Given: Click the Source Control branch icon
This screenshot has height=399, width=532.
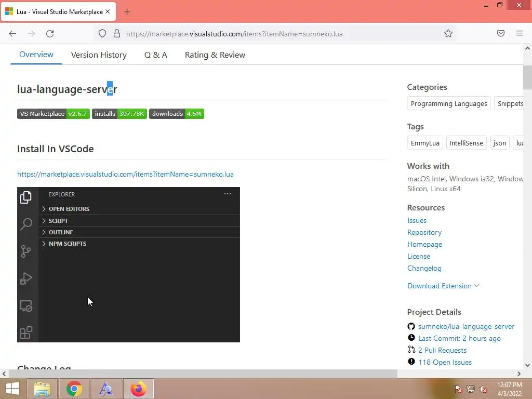Looking at the screenshot, I should (26, 251).
